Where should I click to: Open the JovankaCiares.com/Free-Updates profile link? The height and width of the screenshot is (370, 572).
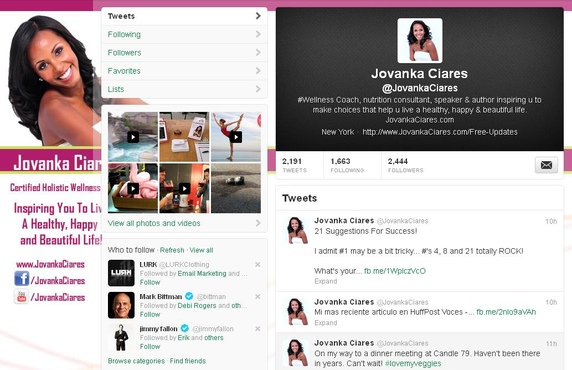(440, 132)
